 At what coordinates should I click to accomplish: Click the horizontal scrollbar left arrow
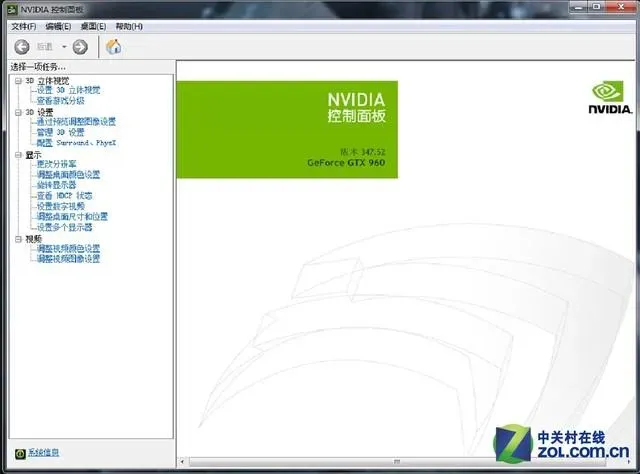[182, 462]
